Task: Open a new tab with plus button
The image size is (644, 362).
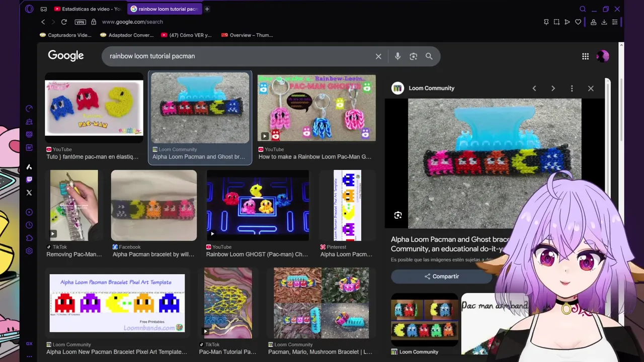Action: pyautogui.click(x=207, y=9)
